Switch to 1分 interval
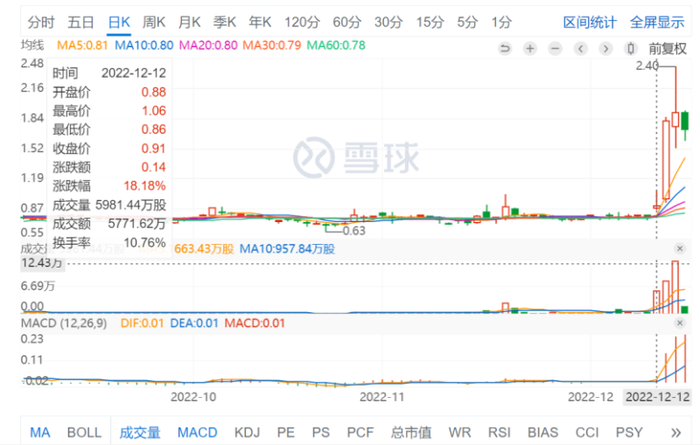 click(x=501, y=22)
